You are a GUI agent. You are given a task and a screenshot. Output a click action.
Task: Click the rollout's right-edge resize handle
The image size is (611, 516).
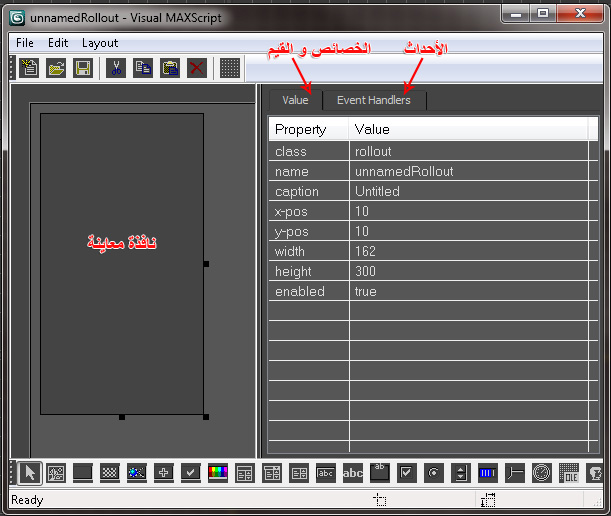point(206,264)
